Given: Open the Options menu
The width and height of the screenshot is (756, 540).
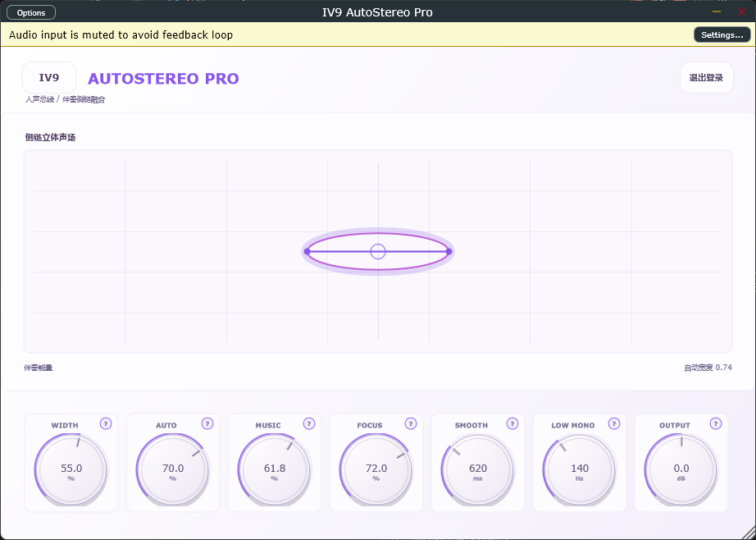Looking at the screenshot, I should (x=31, y=12).
